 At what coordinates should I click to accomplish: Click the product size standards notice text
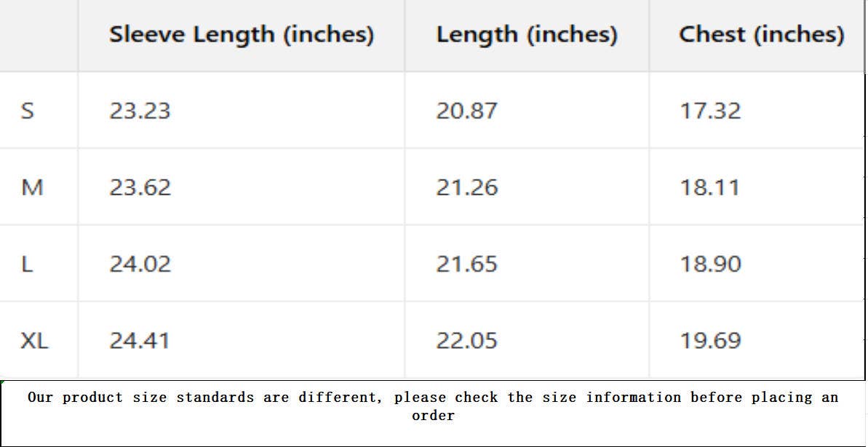pyautogui.click(x=433, y=406)
